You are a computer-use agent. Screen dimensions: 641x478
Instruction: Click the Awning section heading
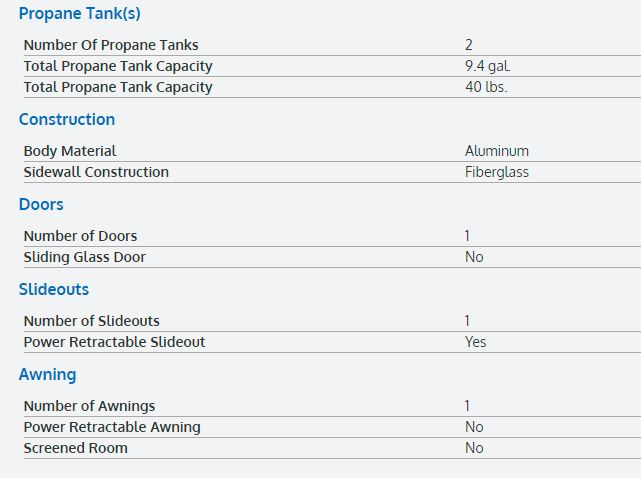coord(47,374)
